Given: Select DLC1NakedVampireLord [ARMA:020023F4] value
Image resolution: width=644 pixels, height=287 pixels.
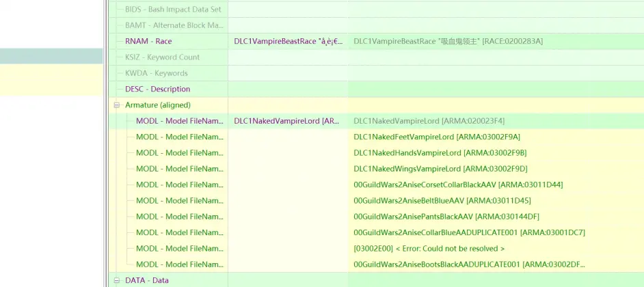Looking at the screenshot, I should pos(429,121).
